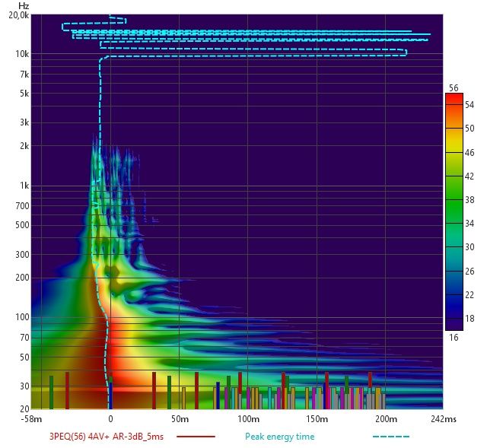Click the cyan dashed line sample in the legend
This screenshot has height=448, width=487.
click(x=391, y=437)
